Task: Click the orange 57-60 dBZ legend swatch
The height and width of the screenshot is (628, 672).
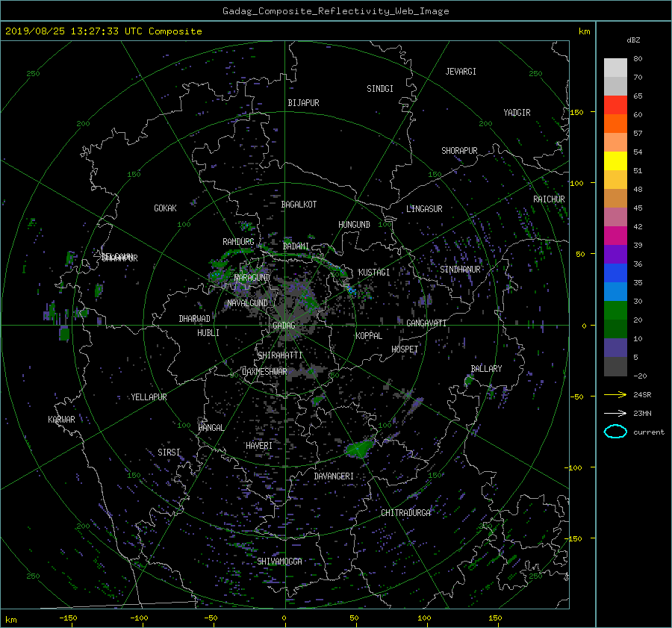Action: [x=615, y=124]
